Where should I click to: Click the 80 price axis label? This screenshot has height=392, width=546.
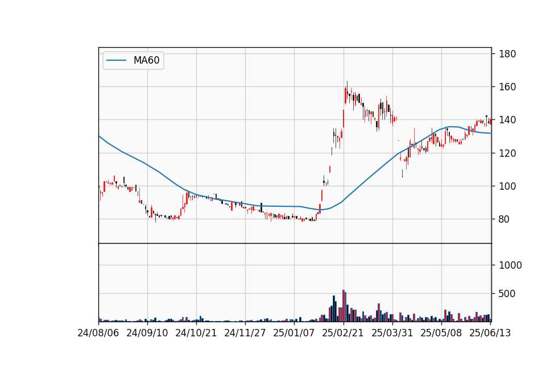(x=504, y=219)
